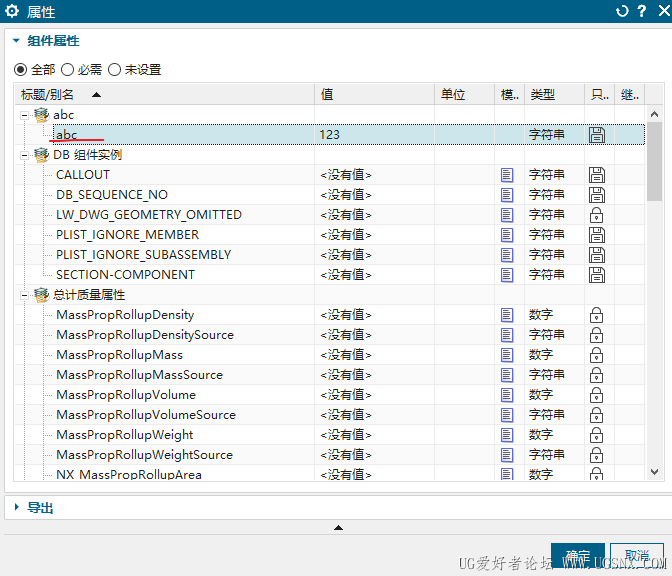Image resolution: width=672 pixels, height=576 pixels.
Task: Click the 总计质量属性 category group icon
Action: click(42, 295)
